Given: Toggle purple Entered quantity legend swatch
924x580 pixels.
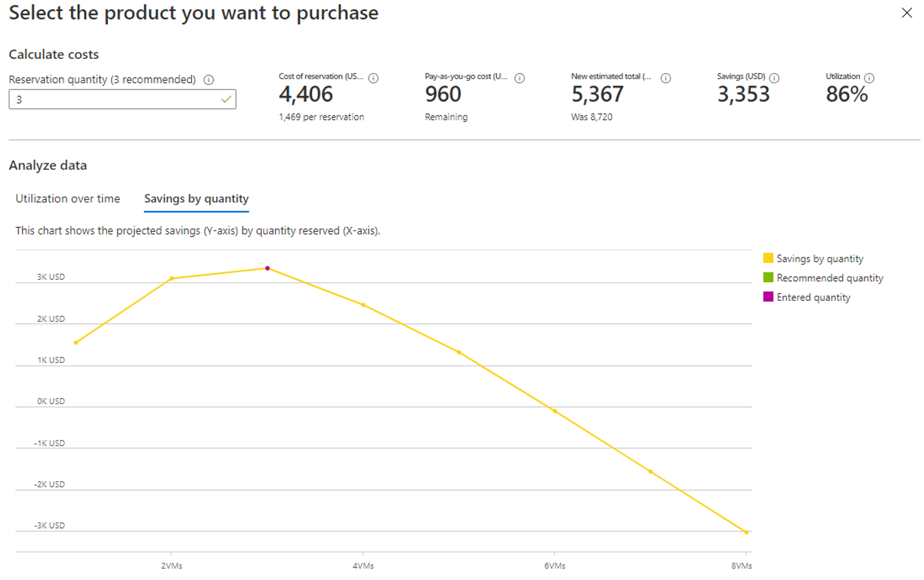Looking at the screenshot, I should pos(768,297).
